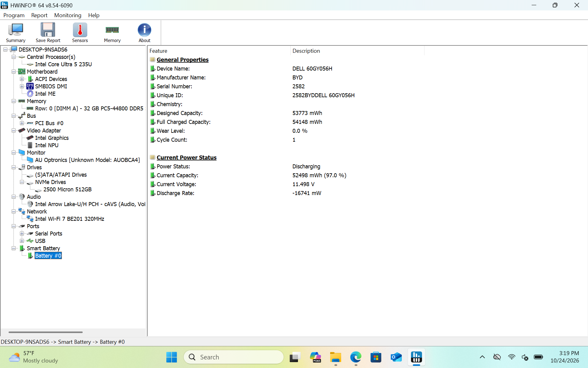This screenshot has height=368, width=588.
Task: Expand the PCI Bus #0 node
Action: (22, 123)
